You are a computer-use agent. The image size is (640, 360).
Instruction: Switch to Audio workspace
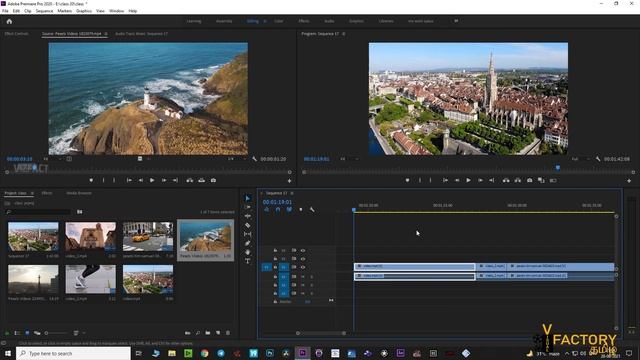(329, 21)
